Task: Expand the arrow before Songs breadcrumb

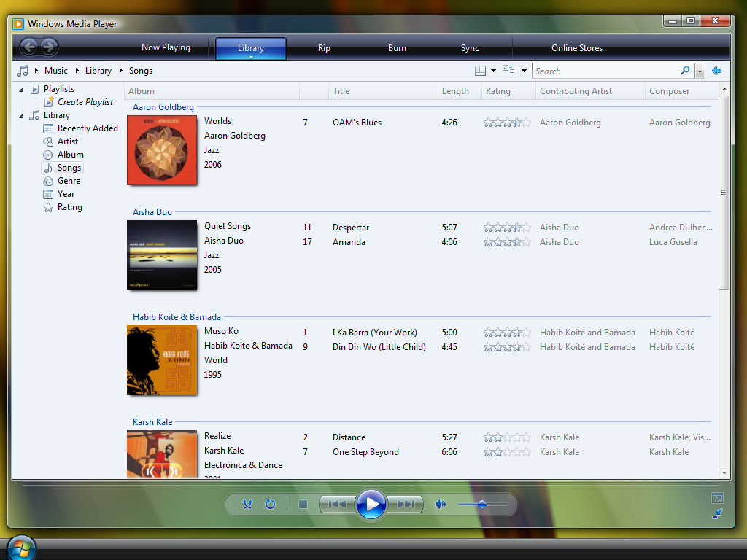Action: [121, 71]
